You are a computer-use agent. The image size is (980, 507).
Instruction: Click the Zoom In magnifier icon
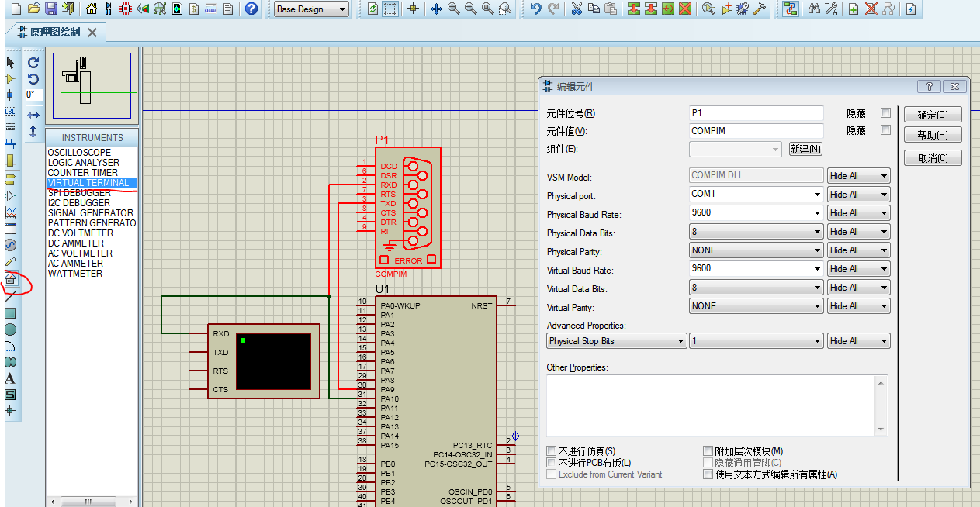tap(454, 10)
